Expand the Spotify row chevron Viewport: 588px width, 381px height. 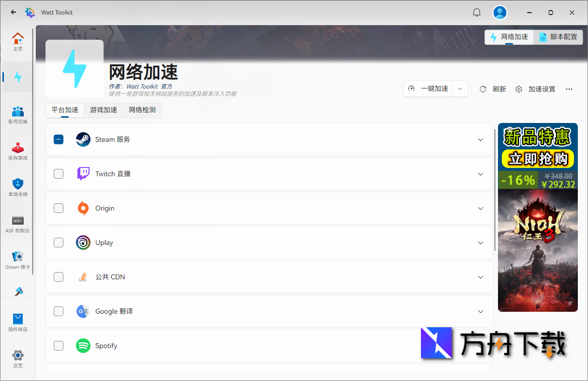[481, 346]
